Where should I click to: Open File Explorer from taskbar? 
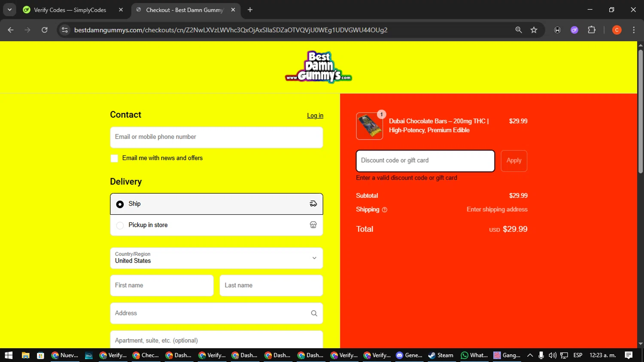(25, 355)
